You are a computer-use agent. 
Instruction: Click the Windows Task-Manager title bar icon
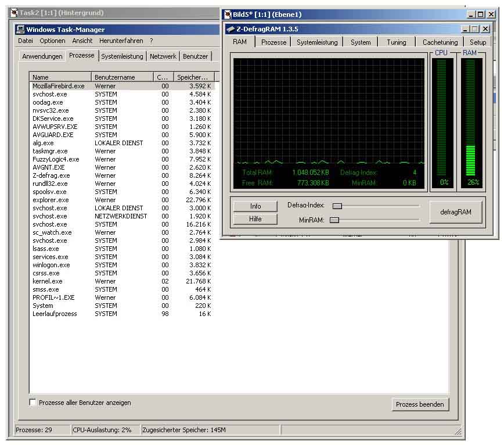point(20,30)
